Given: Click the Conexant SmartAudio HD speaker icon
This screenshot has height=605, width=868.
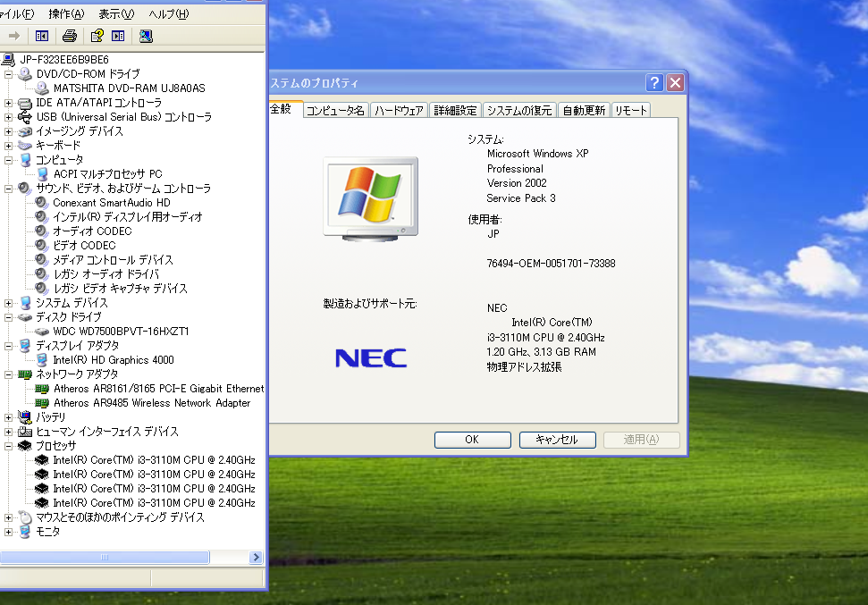Looking at the screenshot, I should point(41,203).
